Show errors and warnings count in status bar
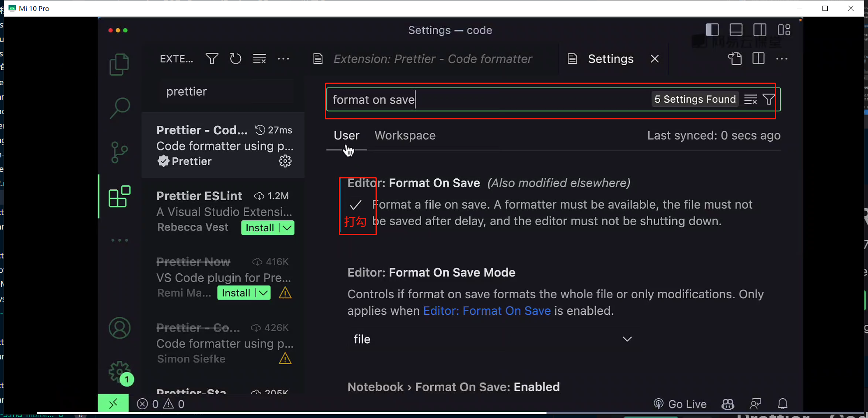The height and width of the screenshot is (418, 868). pos(161,404)
